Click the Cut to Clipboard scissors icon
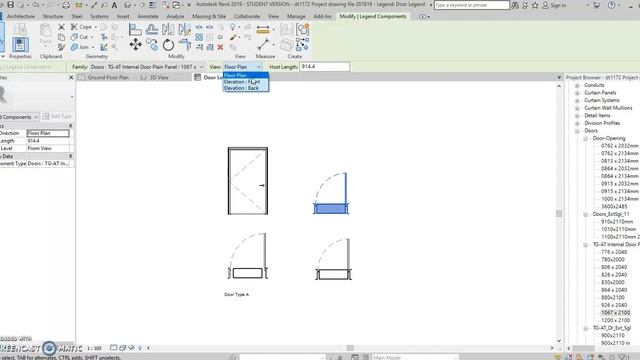The image size is (640, 360). (x=61, y=27)
